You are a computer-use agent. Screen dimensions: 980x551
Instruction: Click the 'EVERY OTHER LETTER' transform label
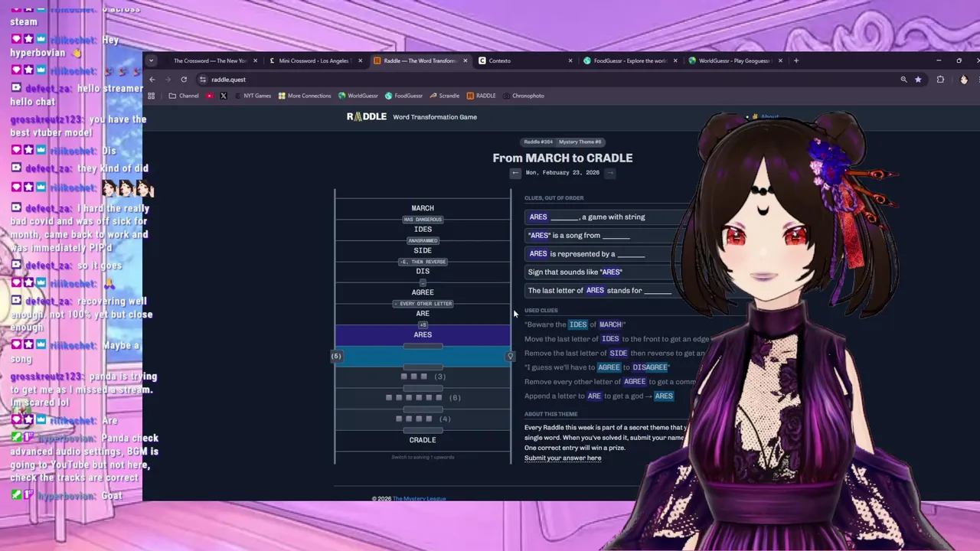click(423, 304)
